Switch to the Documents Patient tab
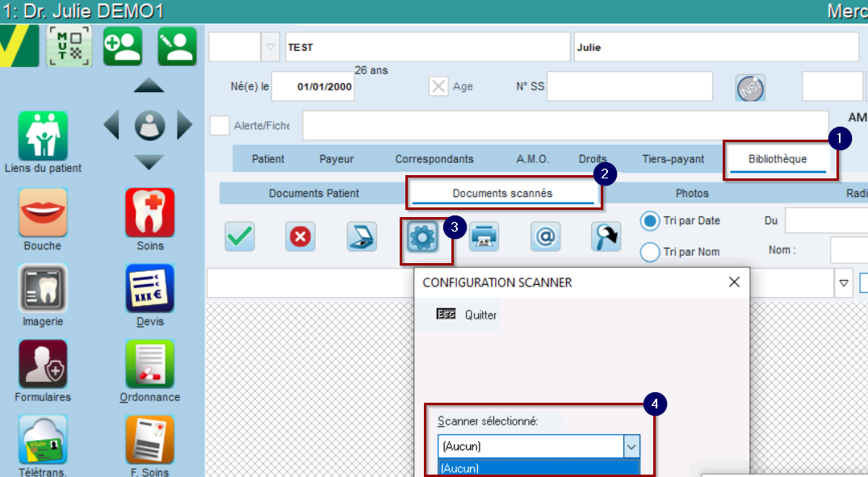Image resolution: width=868 pixels, height=477 pixels. (314, 193)
